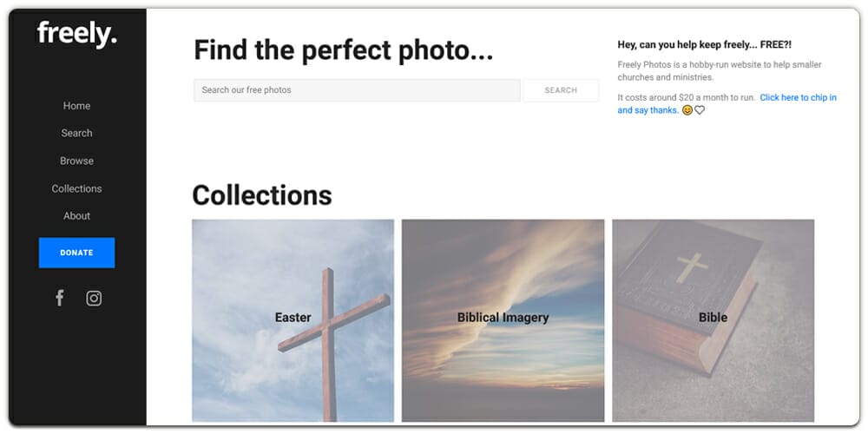
Task: Focus the 'Search our free photos' field
Action: click(x=357, y=90)
